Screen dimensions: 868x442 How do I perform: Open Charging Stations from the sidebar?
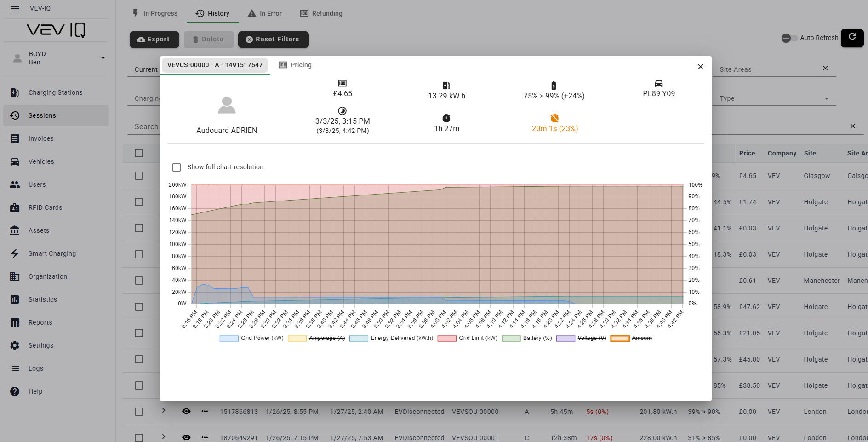pyautogui.click(x=55, y=92)
